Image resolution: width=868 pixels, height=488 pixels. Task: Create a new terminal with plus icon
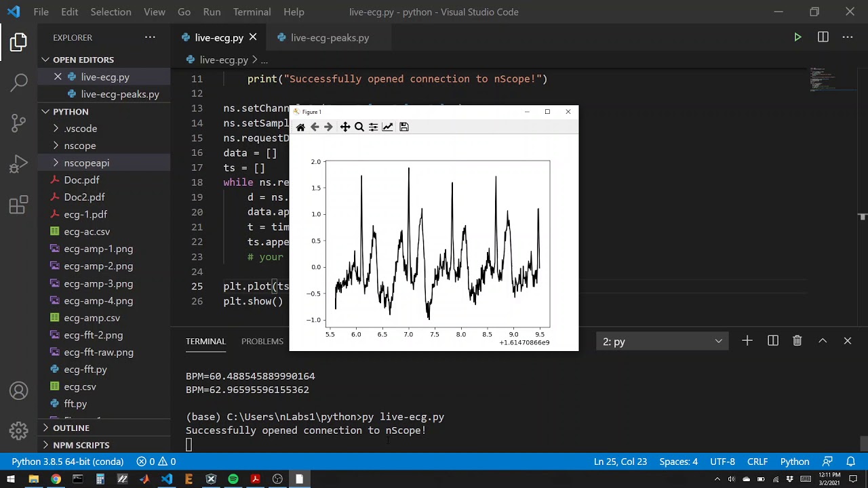[747, 341]
